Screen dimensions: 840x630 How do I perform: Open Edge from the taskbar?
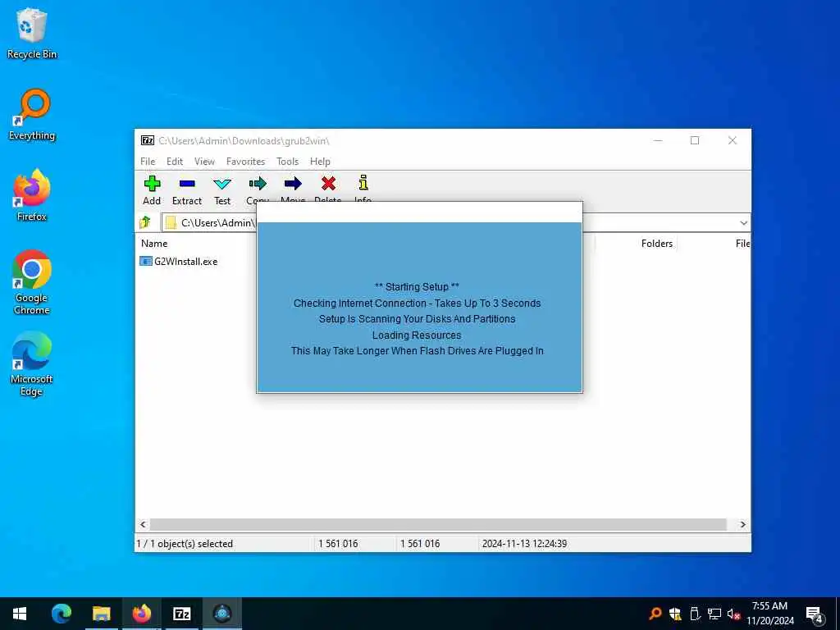[x=61, y=614]
